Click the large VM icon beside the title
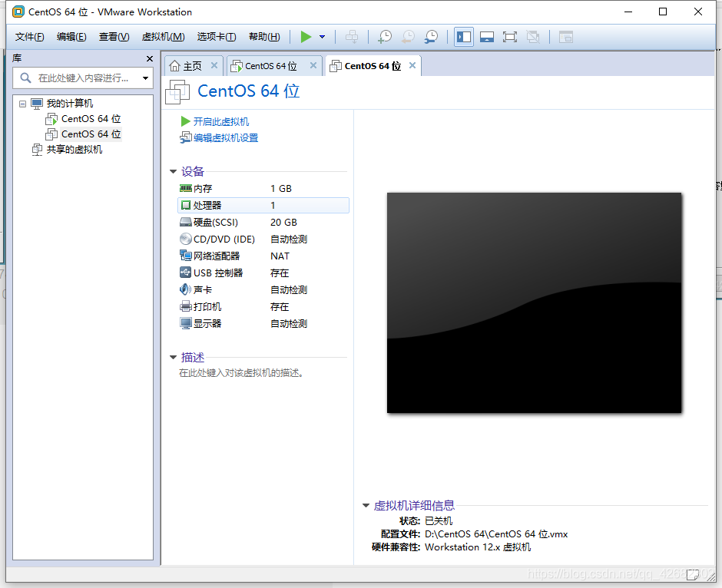Image resolution: width=722 pixels, height=588 pixels. [x=177, y=91]
